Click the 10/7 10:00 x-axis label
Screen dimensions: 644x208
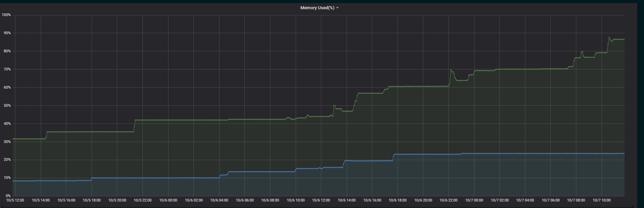pyautogui.click(x=602, y=200)
